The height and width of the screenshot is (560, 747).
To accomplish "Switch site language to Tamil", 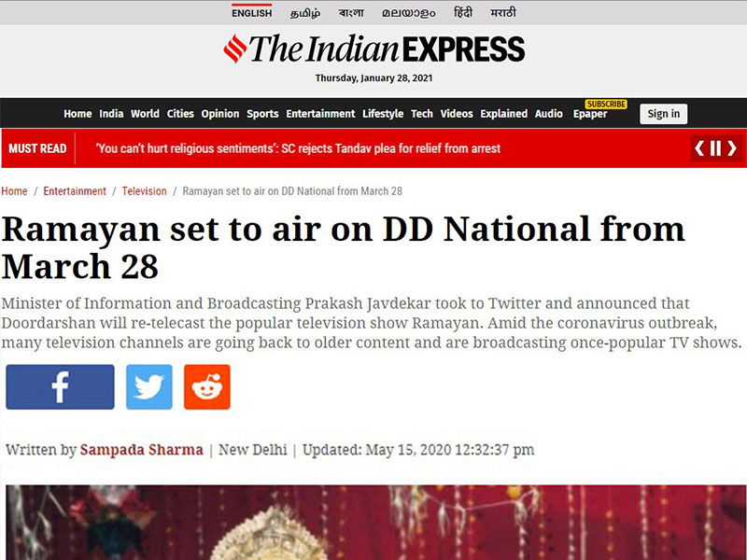I will [305, 13].
